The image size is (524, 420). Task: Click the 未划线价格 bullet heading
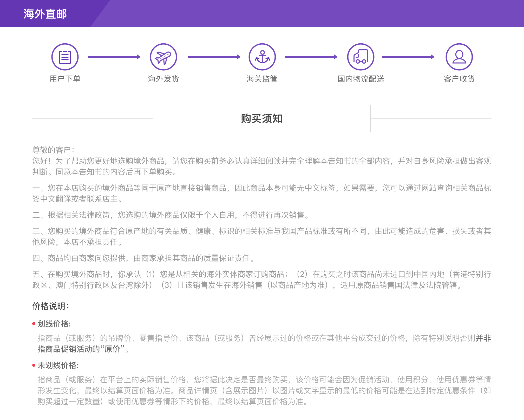click(x=58, y=365)
